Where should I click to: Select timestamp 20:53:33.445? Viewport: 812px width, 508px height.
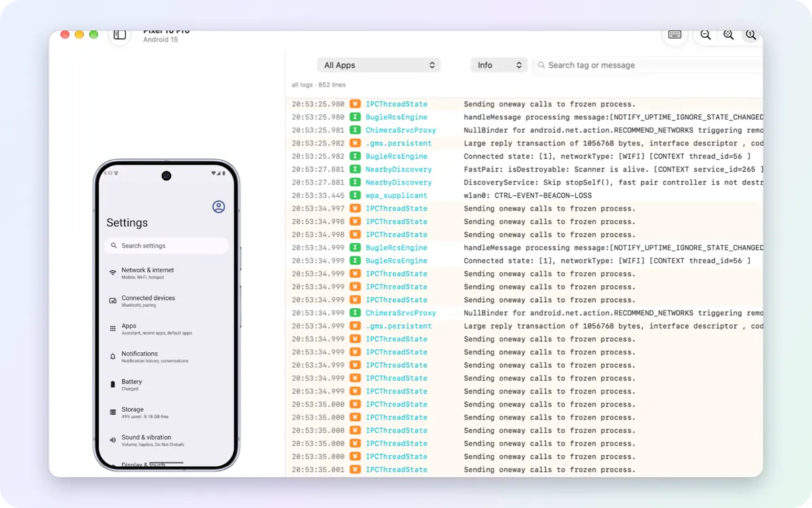point(318,195)
